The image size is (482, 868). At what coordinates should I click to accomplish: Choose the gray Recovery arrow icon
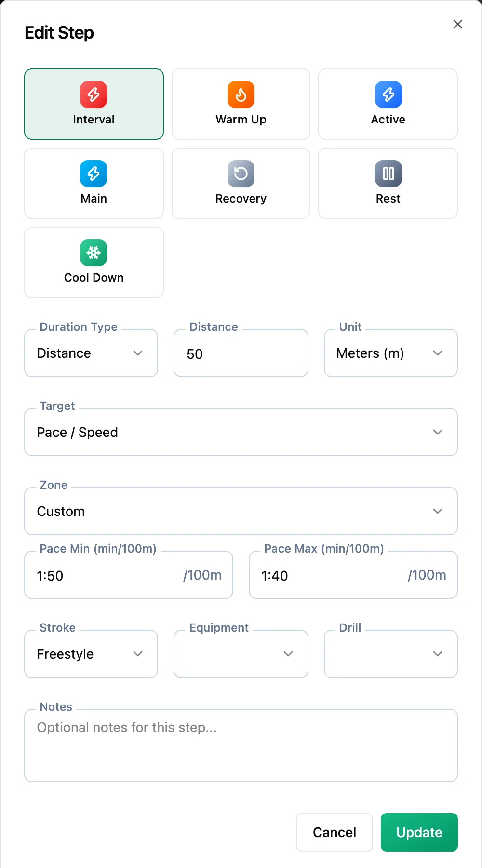tap(241, 174)
